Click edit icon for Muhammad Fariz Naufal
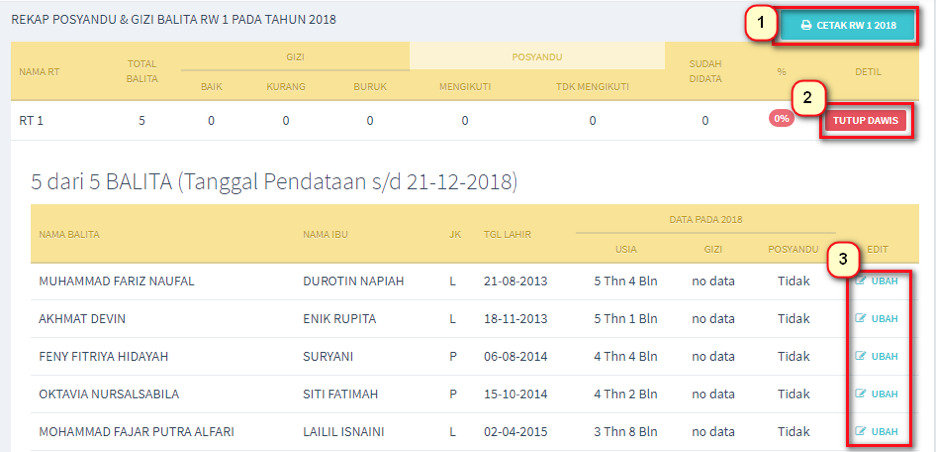This screenshot has height=452, width=936. [x=860, y=281]
